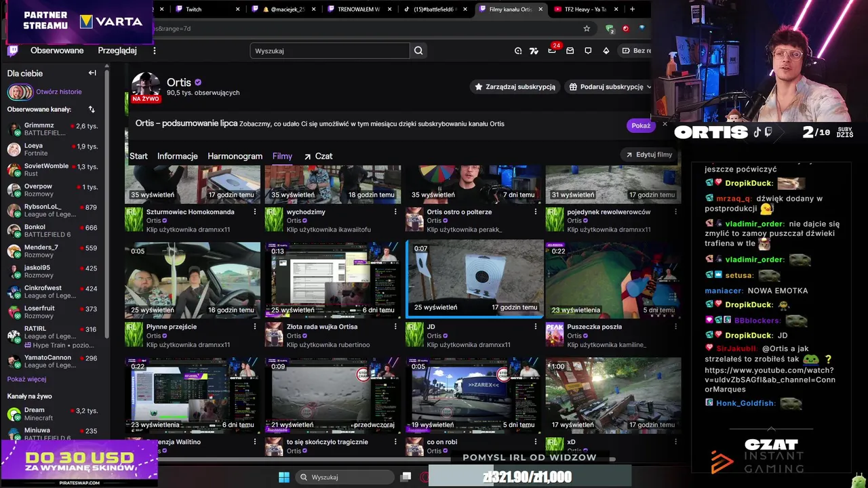
Task: Open options menu for Puszeczka poszła clip
Action: [675, 327]
